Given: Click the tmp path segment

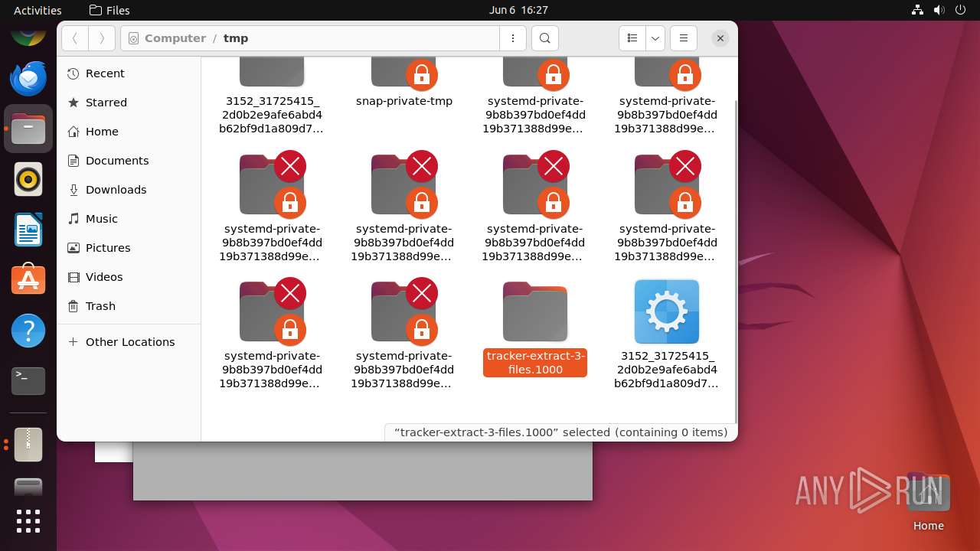Looking at the screenshot, I should click(x=236, y=38).
